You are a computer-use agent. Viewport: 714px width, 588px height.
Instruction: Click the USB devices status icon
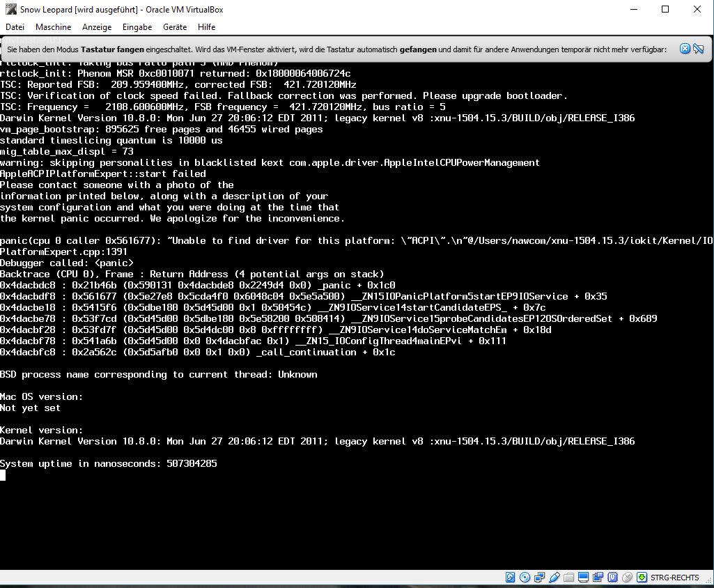tap(554, 578)
